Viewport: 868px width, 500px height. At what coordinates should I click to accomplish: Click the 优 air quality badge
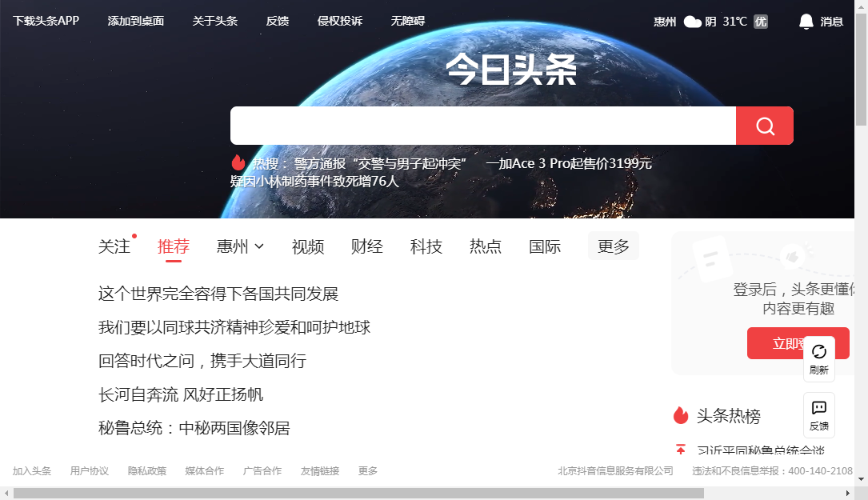(761, 22)
